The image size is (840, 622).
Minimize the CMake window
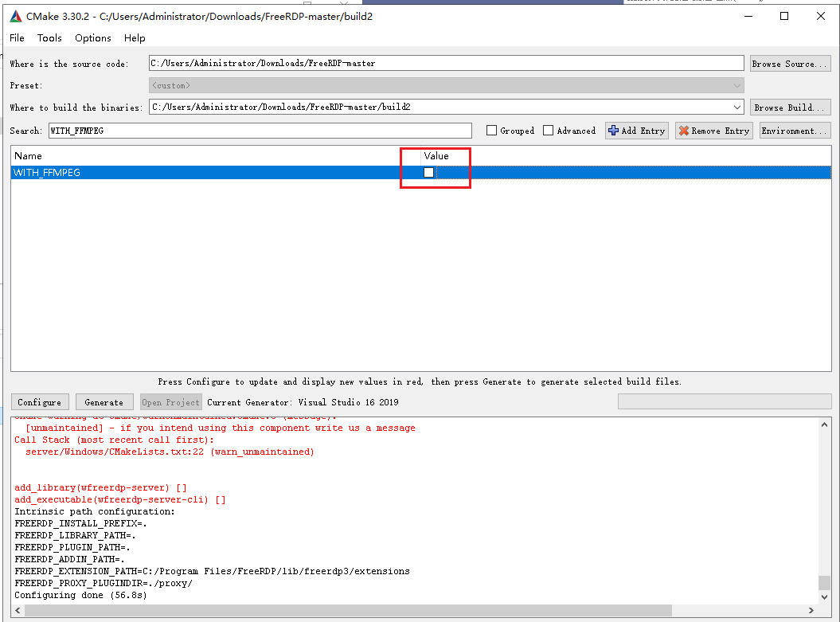(748, 16)
